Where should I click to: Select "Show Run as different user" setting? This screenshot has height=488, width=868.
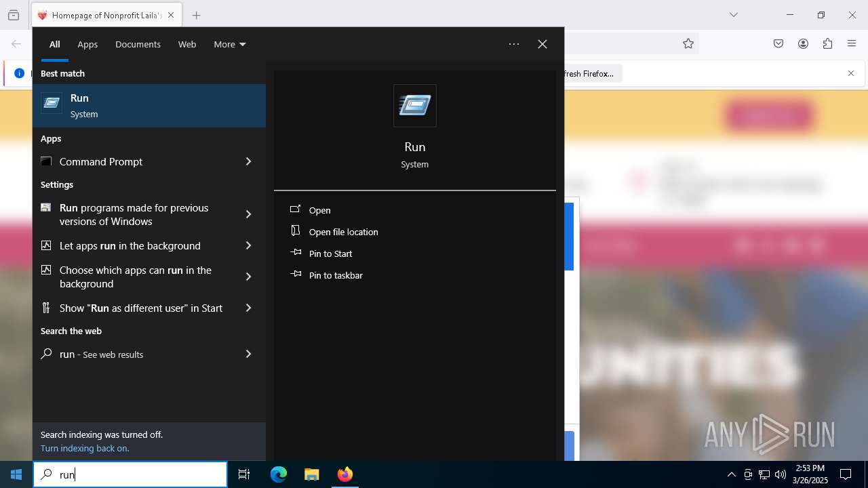[x=149, y=308]
